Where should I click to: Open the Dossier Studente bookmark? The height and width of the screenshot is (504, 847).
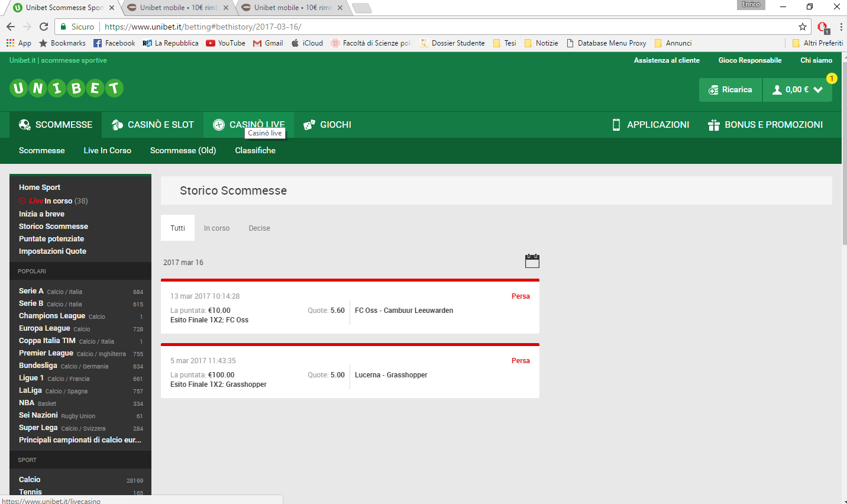452,43
